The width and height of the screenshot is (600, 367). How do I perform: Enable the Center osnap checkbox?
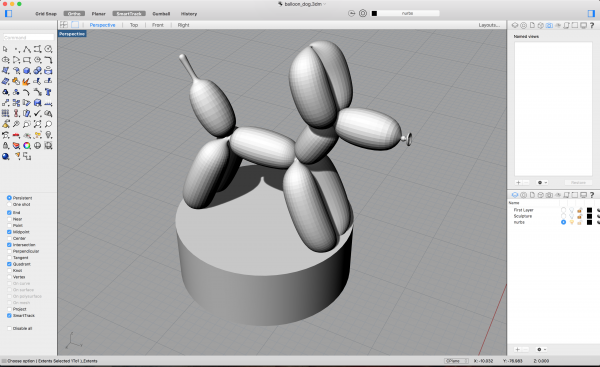tap(9, 238)
